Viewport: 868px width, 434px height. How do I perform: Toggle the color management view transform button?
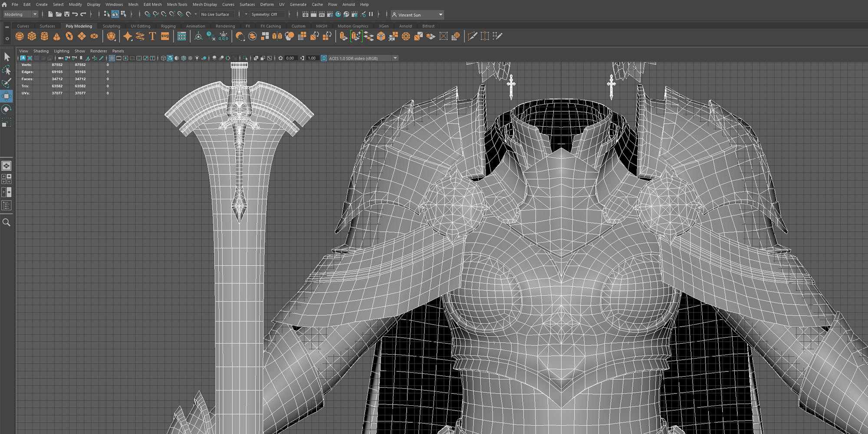click(324, 58)
